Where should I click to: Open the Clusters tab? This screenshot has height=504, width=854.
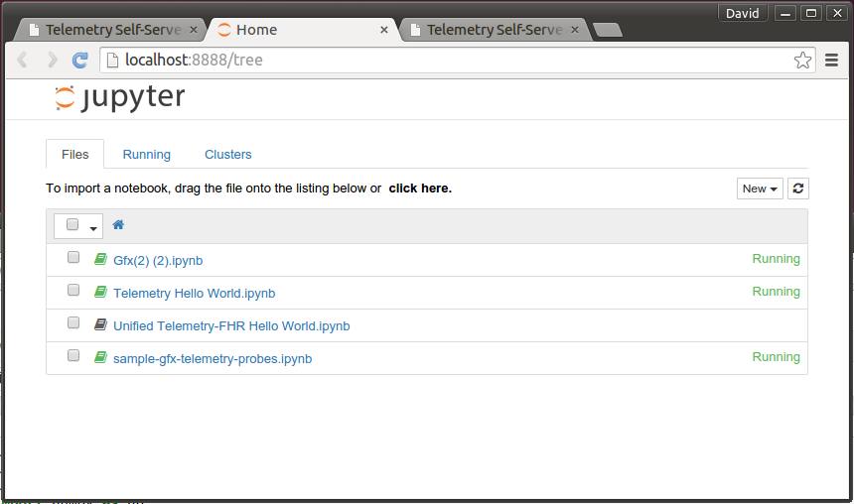(x=228, y=155)
